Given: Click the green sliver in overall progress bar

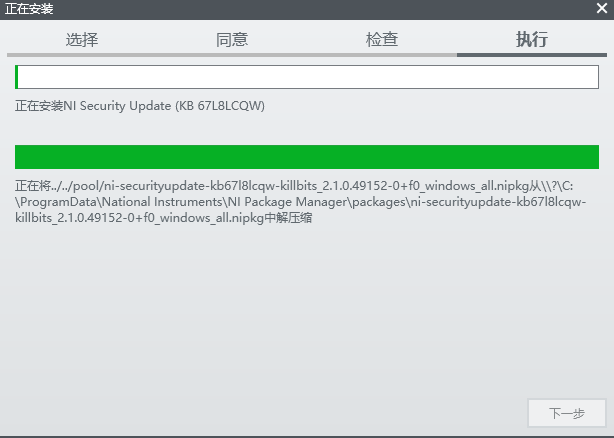Looking at the screenshot, I should pos(16,77).
